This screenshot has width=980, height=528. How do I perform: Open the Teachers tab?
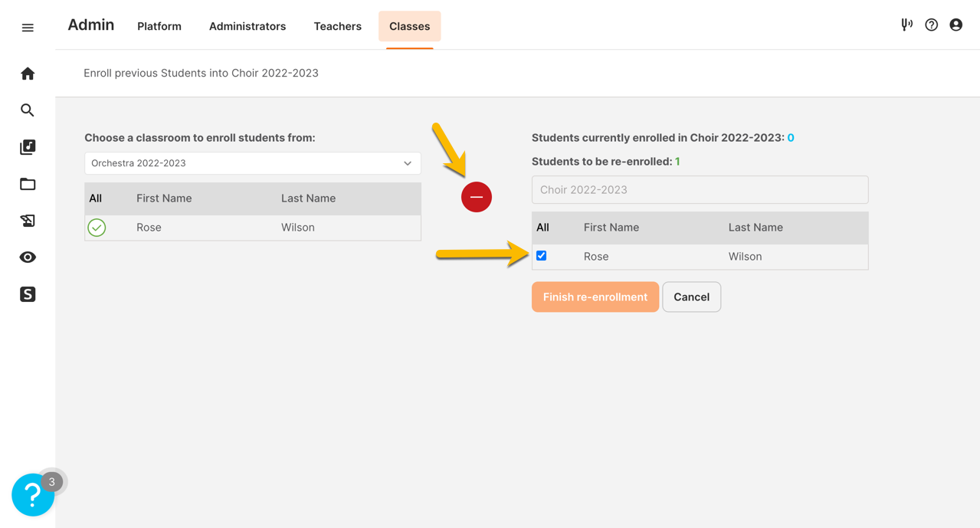337,26
